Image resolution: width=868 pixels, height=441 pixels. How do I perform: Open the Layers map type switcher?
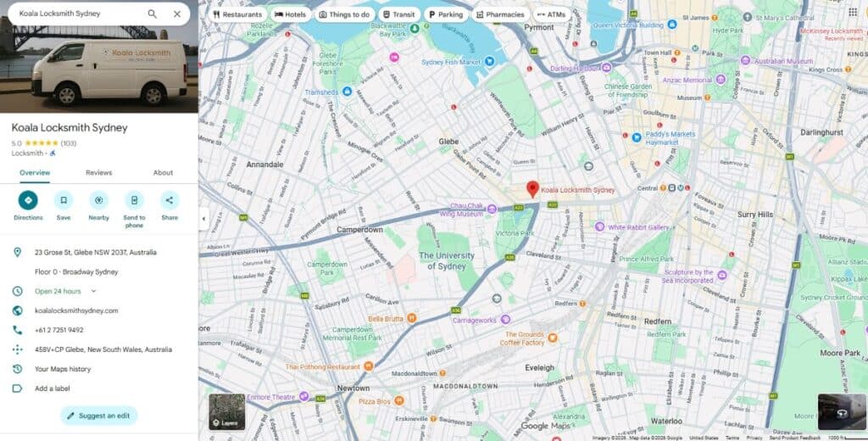pyautogui.click(x=226, y=411)
